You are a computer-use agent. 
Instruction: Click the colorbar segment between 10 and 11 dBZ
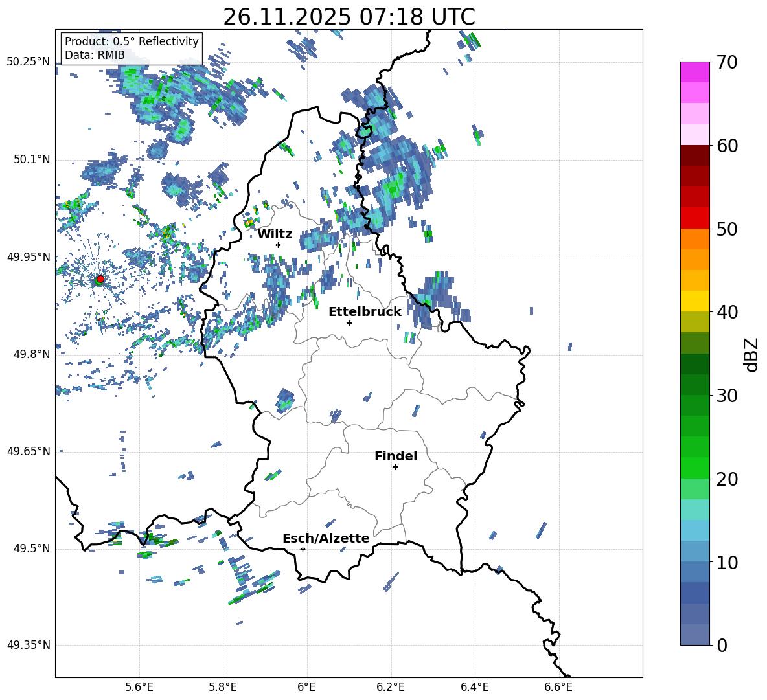[x=694, y=551]
